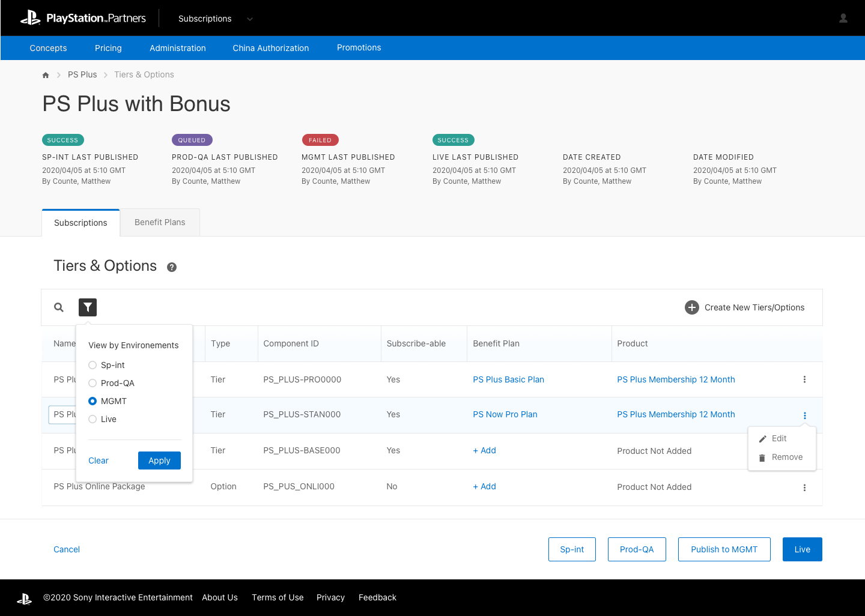The height and width of the screenshot is (616, 865).
Task: Open the Administration navigation menu
Action: click(178, 48)
